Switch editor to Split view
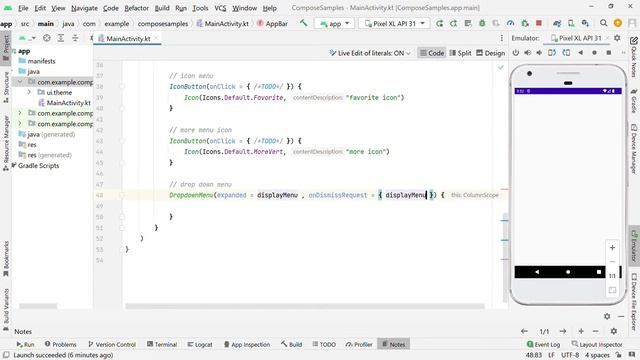This screenshot has height=360, width=640. [x=460, y=53]
